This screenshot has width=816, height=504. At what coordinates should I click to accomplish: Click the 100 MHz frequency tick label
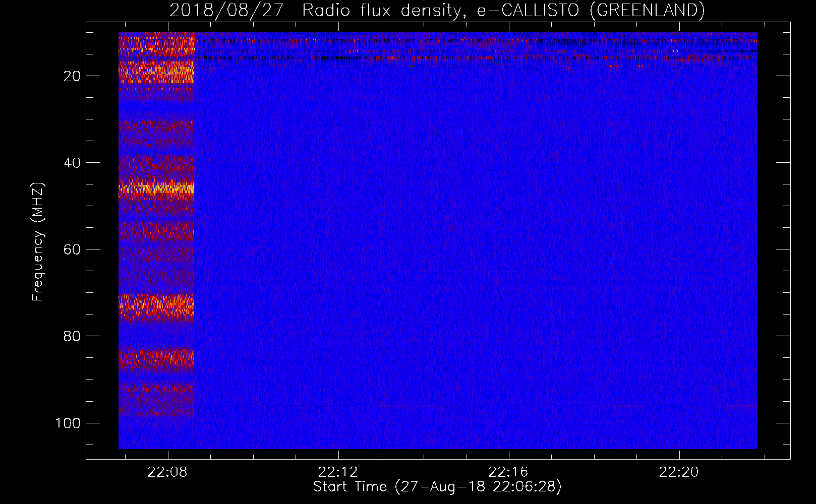[x=68, y=423]
